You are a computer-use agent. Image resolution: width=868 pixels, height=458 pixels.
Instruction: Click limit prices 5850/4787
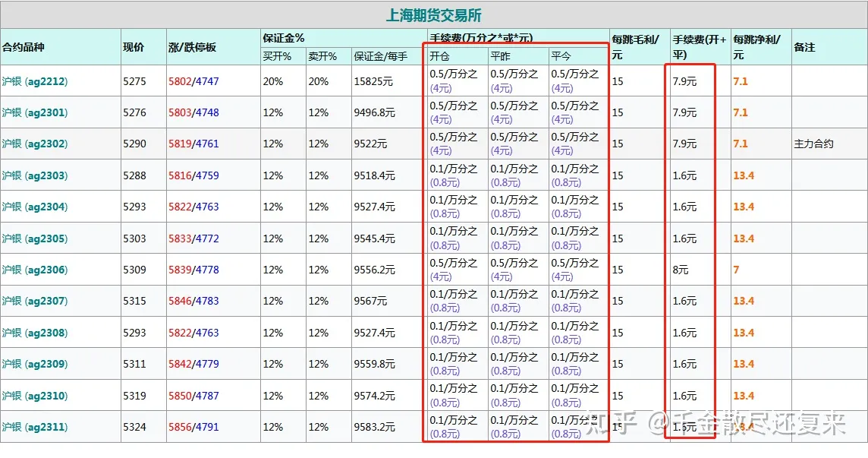[193, 396]
